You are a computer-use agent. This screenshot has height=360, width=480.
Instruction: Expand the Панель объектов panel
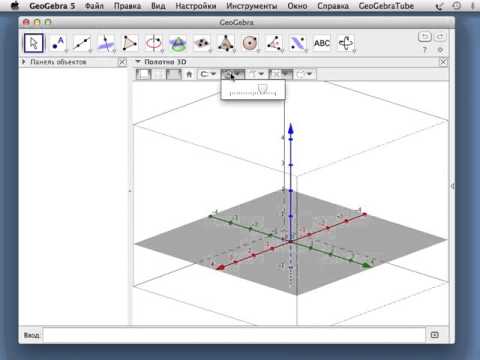(x=24, y=62)
